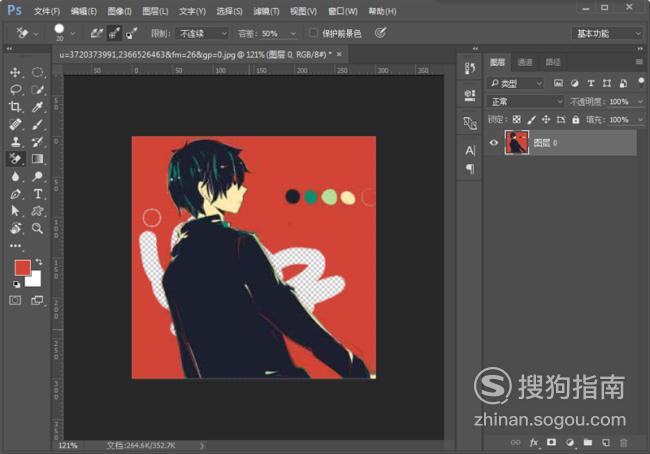Switch to the Paths tab

pos(553,62)
